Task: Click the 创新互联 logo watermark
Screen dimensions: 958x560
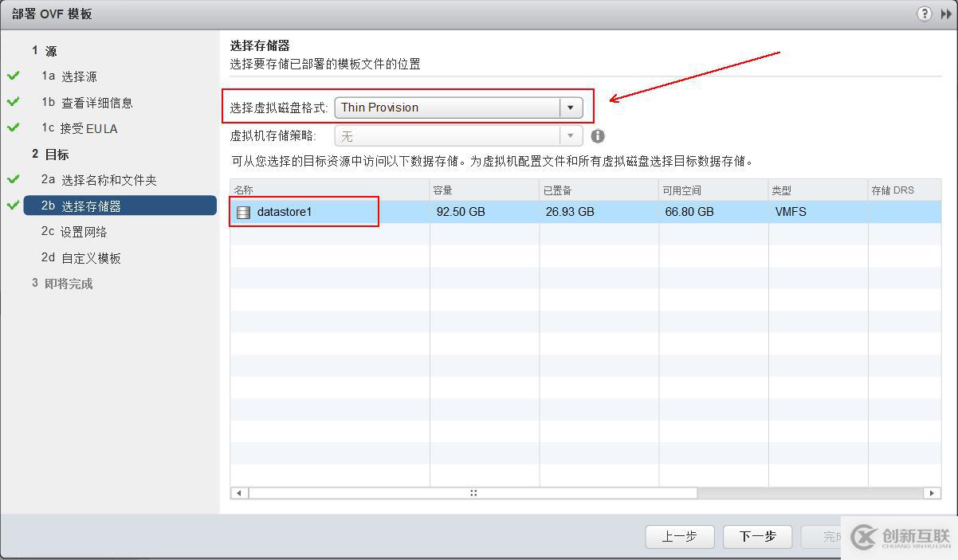Action: [898, 537]
